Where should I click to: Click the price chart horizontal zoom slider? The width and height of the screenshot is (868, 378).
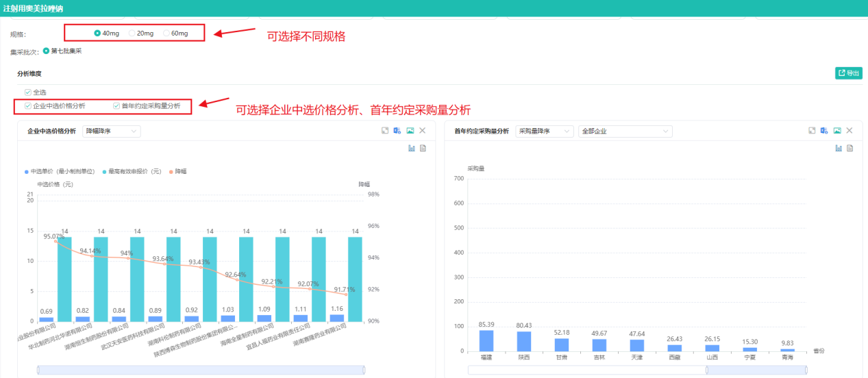[x=201, y=370]
